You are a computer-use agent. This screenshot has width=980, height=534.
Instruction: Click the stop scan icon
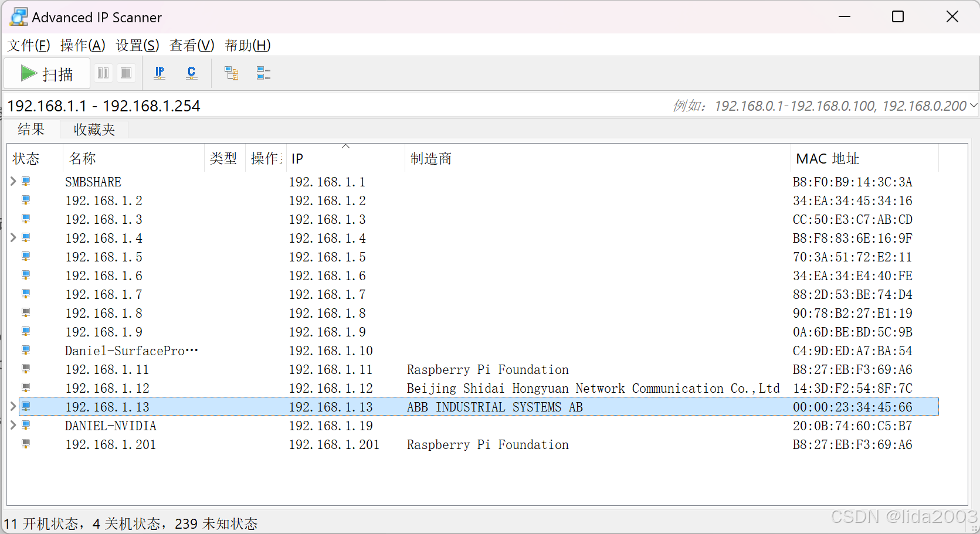126,73
